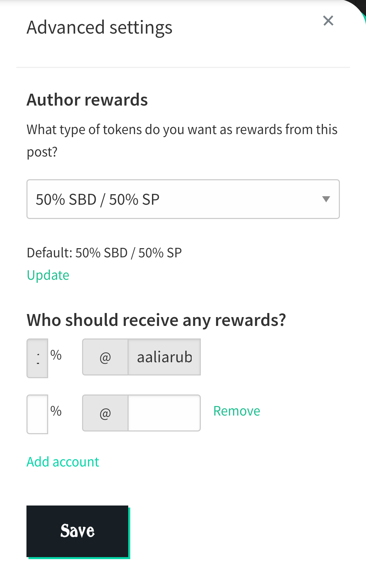Click the dropdown arrow for reward tokens
Screen dimensions: 366x588
tap(326, 199)
